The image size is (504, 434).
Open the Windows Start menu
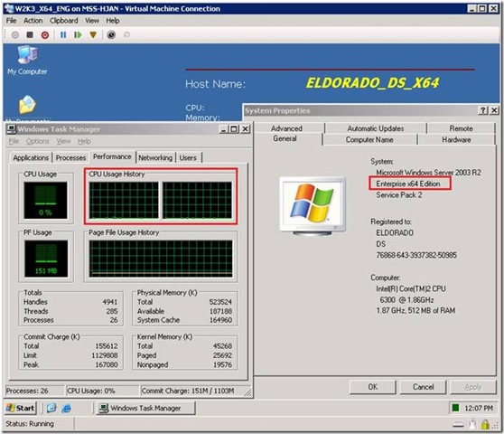20,409
